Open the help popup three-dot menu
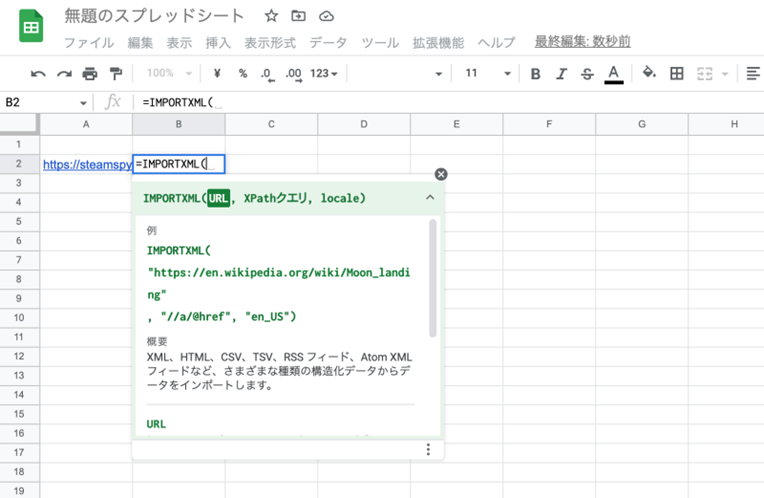The width and height of the screenshot is (764, 498). [428, 449]
